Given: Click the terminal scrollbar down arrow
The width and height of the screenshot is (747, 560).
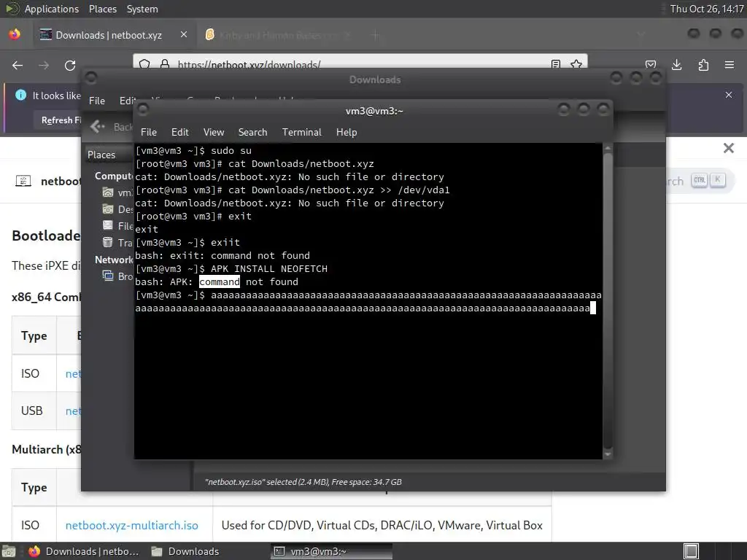Looking at the screenshot, I should 608,454.
